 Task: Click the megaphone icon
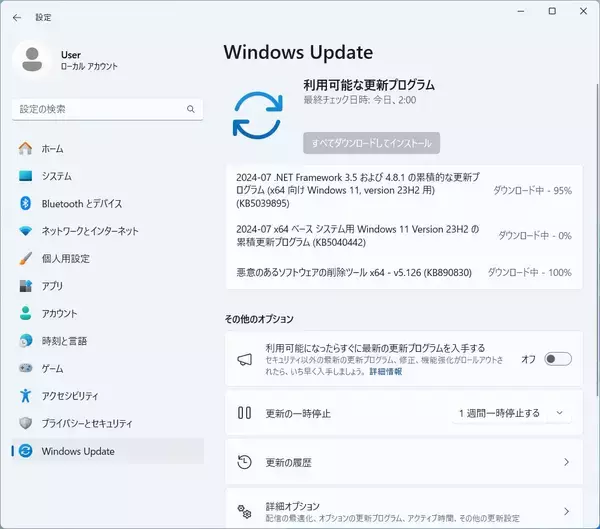(x=245, y=359)
